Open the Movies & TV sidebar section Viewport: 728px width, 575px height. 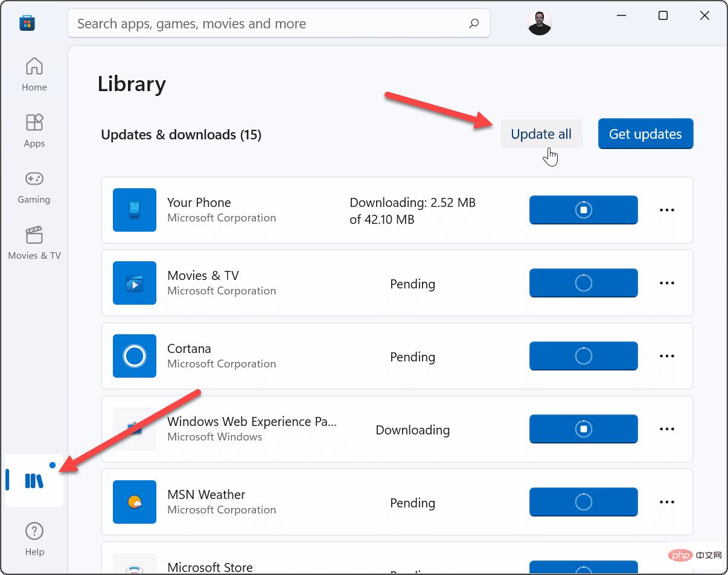click(34, 243)
